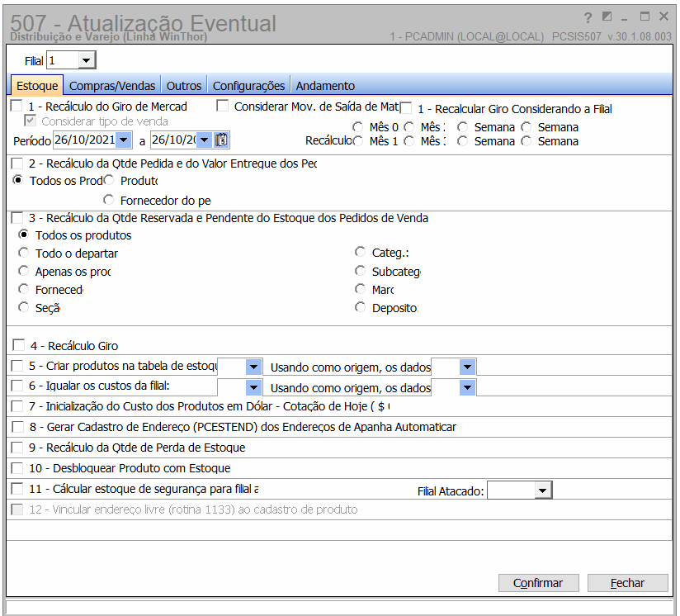This screenshot has height=616, width=680.
Task: Choose the Apenas os prod radio
Action: pos(24,271)
